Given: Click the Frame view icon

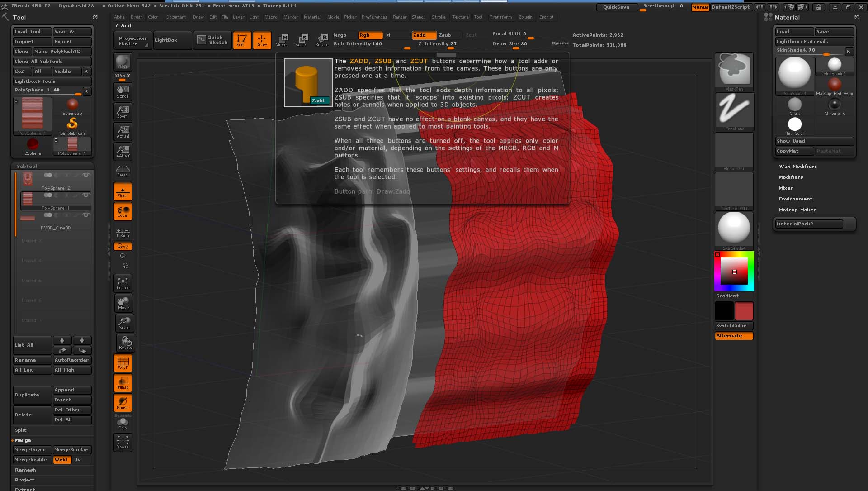Looking at the screenshot, I should point(123,283).
